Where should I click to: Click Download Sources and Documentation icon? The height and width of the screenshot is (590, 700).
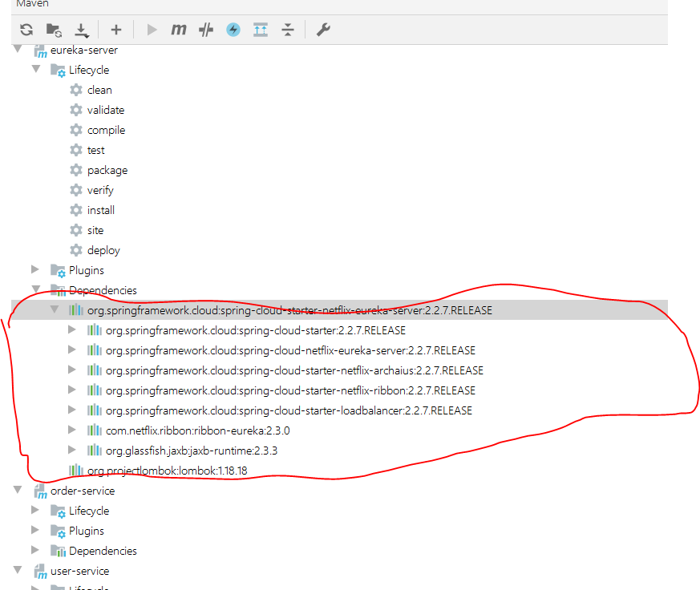81,30
